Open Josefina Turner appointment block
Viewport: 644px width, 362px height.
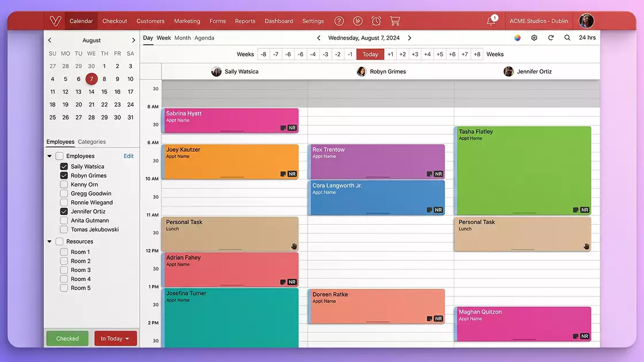click(230, 318)
